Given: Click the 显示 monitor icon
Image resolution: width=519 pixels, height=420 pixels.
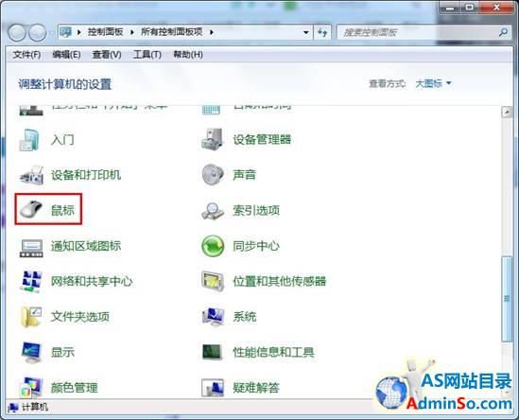Looking at the screenshot, I should [x=31, y=352].
